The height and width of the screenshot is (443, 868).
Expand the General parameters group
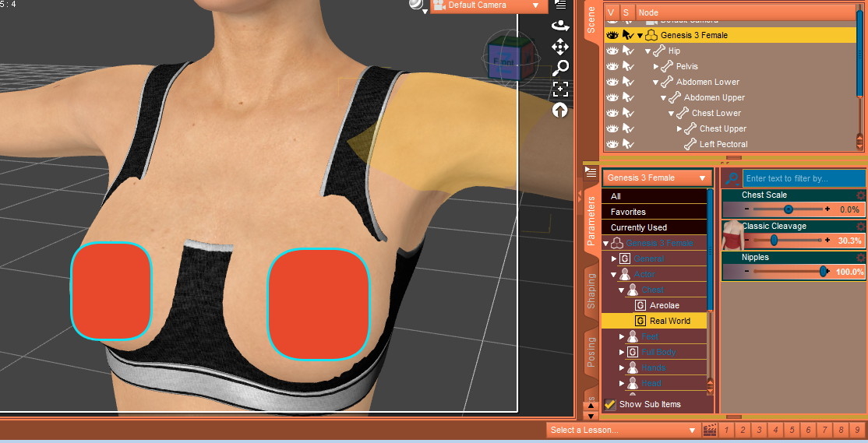[x=613, y=258]
